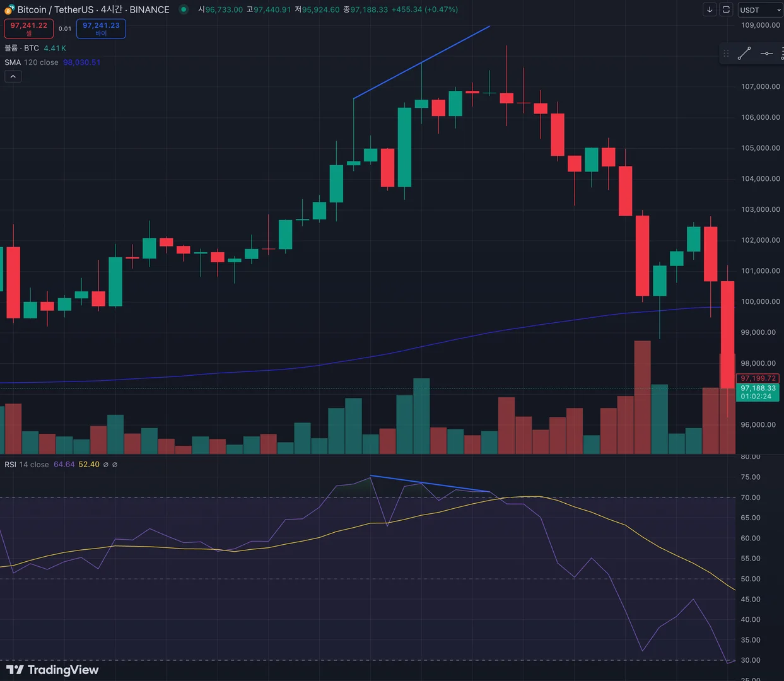Image resolution: width=784 pixels, height=681 pixels.
Task: Open the USDT currency dropdown
Action: tap(760, 9)
